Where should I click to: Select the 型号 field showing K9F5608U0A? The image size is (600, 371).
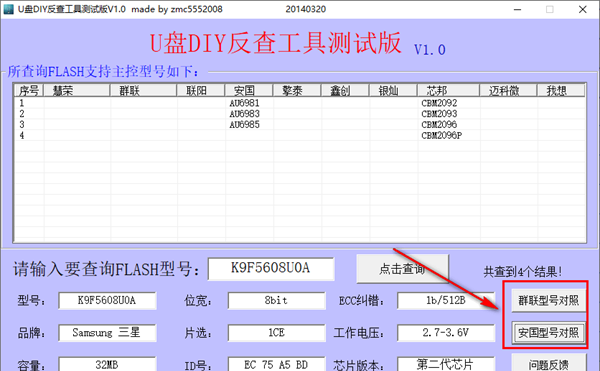(107, 301)
